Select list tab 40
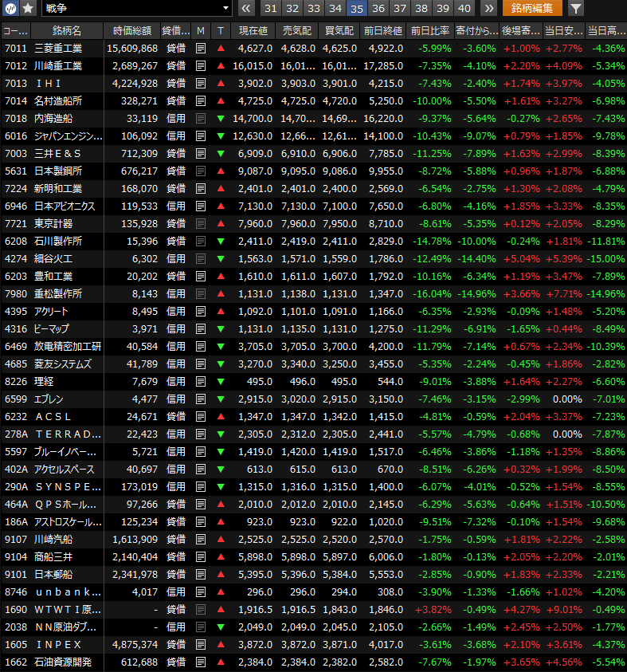Viewport: 627px width, 672px height. (464, 8)
